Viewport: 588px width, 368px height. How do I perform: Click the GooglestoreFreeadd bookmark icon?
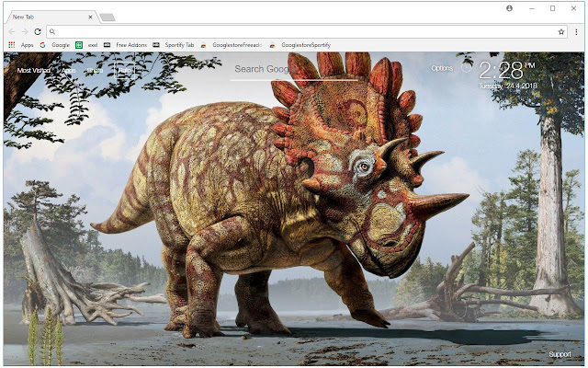tap(203, 45)
